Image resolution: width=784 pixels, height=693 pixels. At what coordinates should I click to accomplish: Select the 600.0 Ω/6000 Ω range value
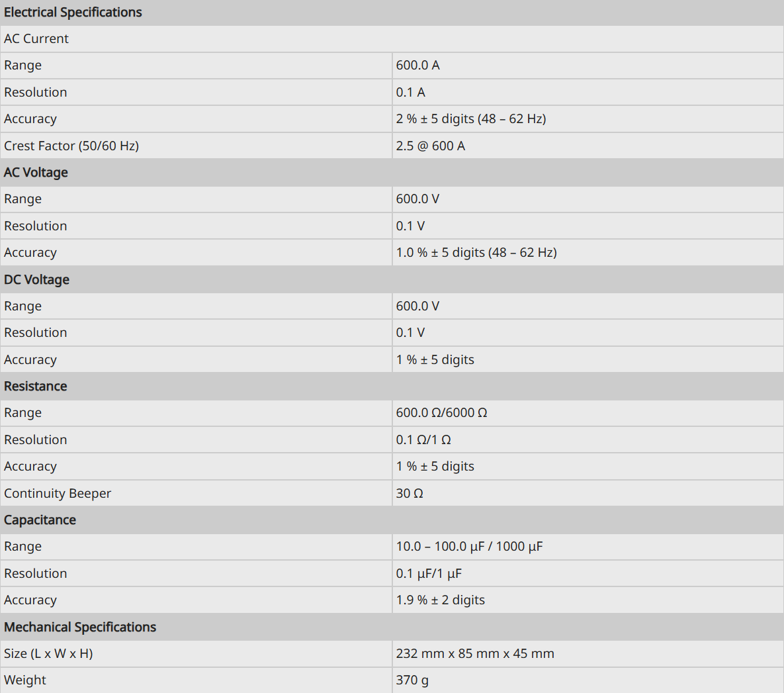click(x=441, y=413)
